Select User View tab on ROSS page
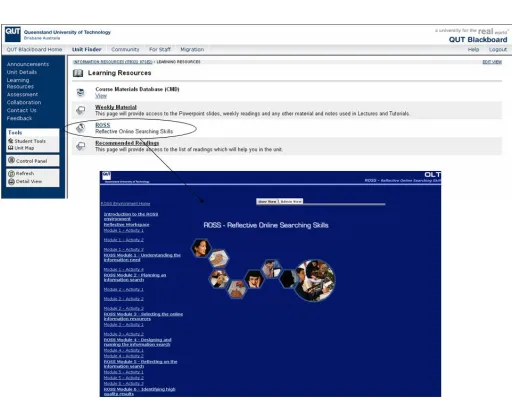 click(267, 201)
